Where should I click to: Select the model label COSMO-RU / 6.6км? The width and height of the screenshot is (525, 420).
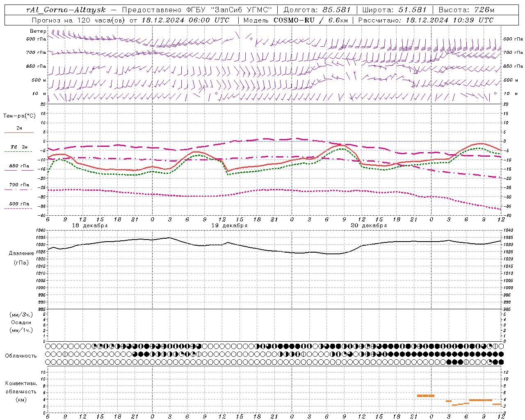click(x=310, y=20)
